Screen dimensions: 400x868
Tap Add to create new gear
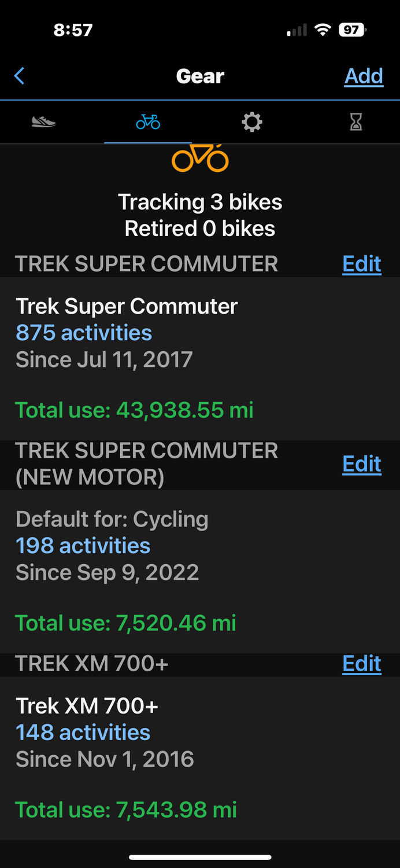(364, 76)
